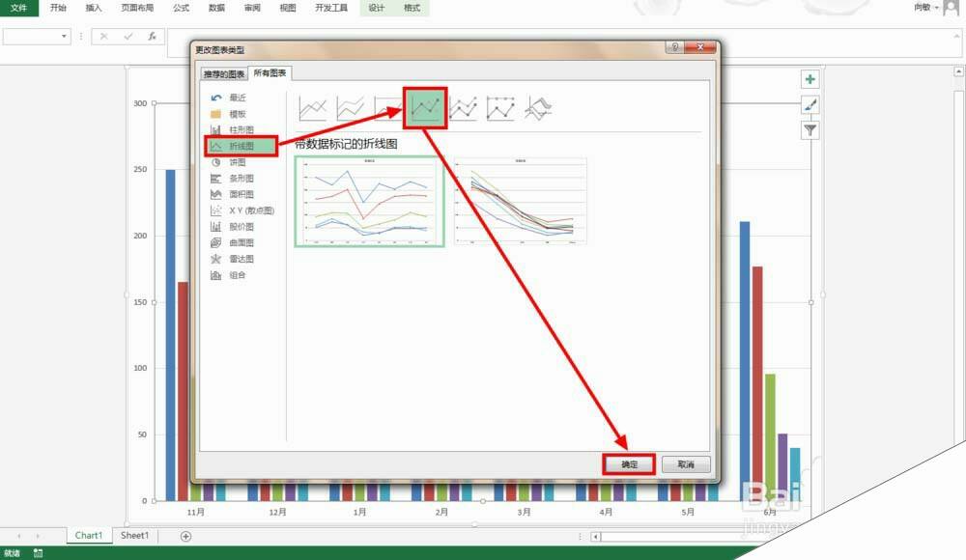Screen dimensions: 966x560
Task: Pick 100% stacked line with markers icon
Action: click(x=500, y=108)
